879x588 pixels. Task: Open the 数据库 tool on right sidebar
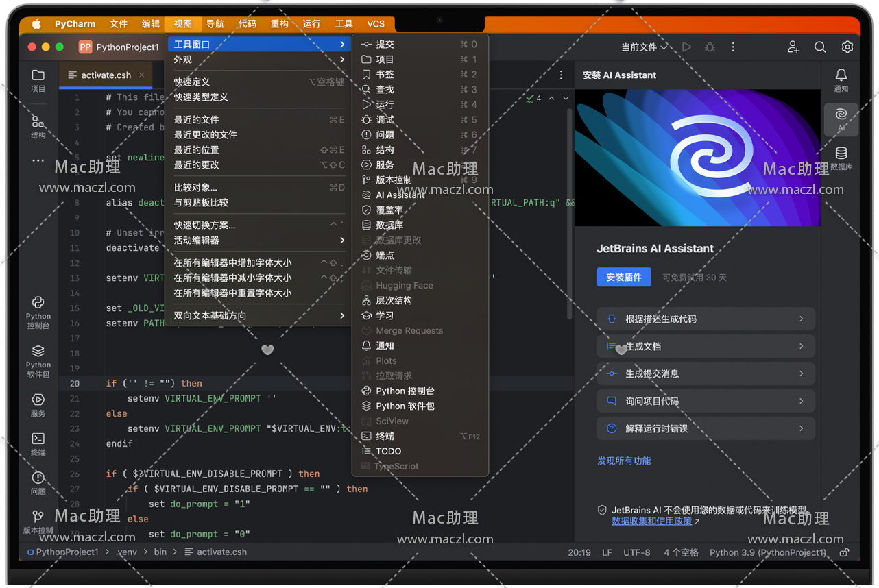point(841,154)
